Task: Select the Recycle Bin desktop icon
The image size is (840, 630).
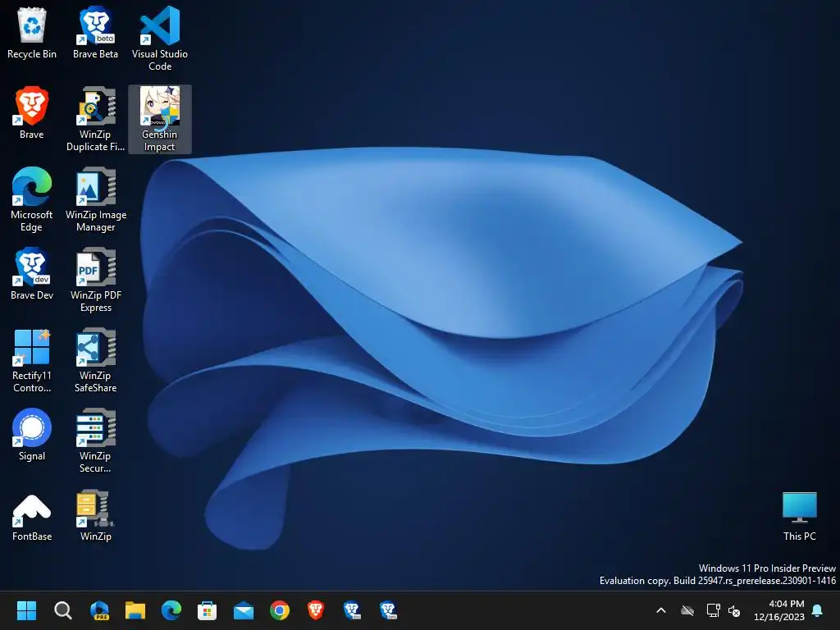Action: (x=32, y=33)
